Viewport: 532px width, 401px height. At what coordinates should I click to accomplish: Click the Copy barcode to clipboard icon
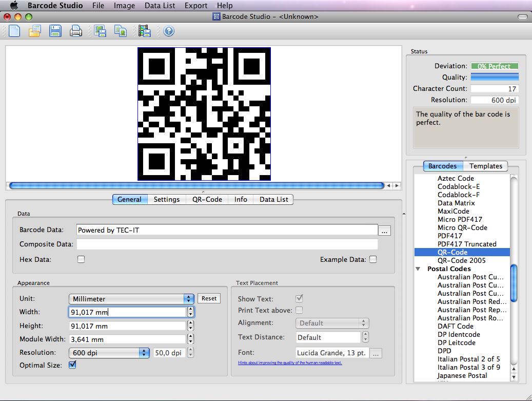pos(121,31)
